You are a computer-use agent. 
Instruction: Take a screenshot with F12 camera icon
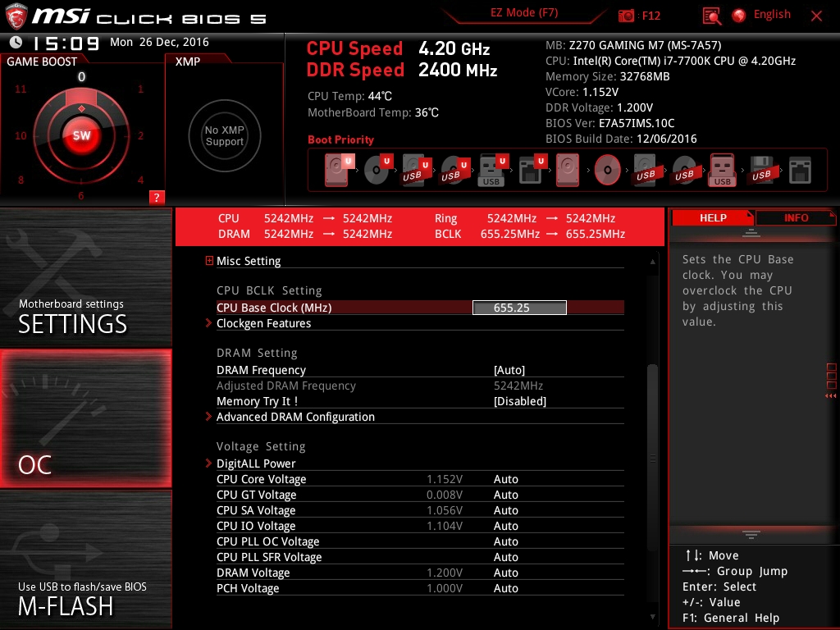point(626,16)
